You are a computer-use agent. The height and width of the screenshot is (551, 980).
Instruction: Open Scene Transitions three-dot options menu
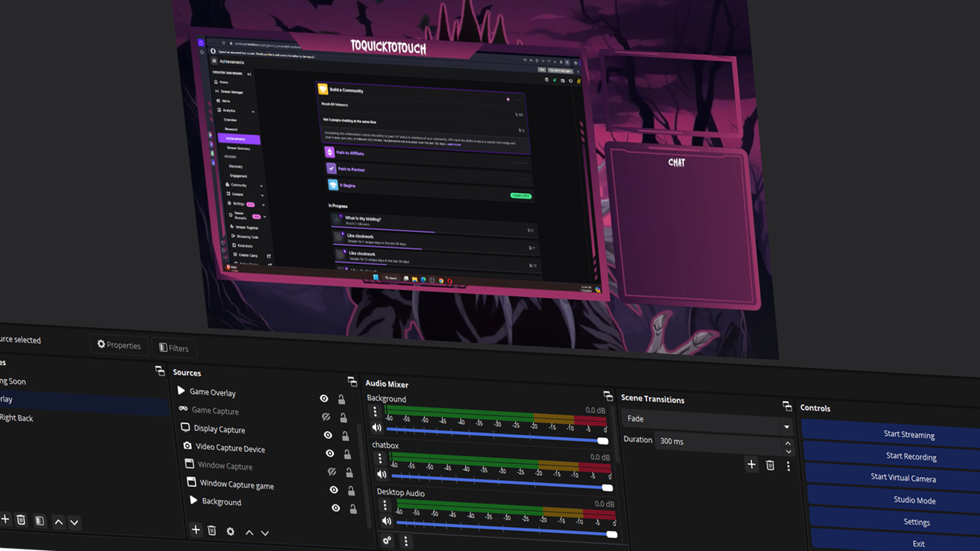788,467
